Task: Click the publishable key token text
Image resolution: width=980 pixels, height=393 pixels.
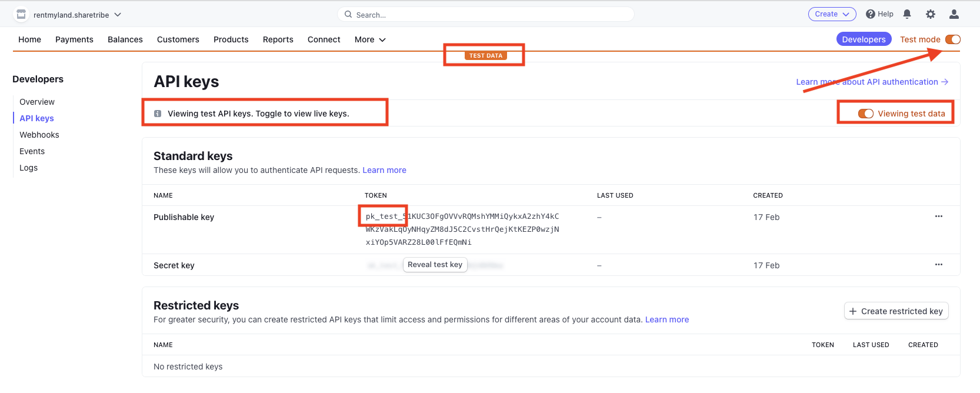Action: (462, 229)
